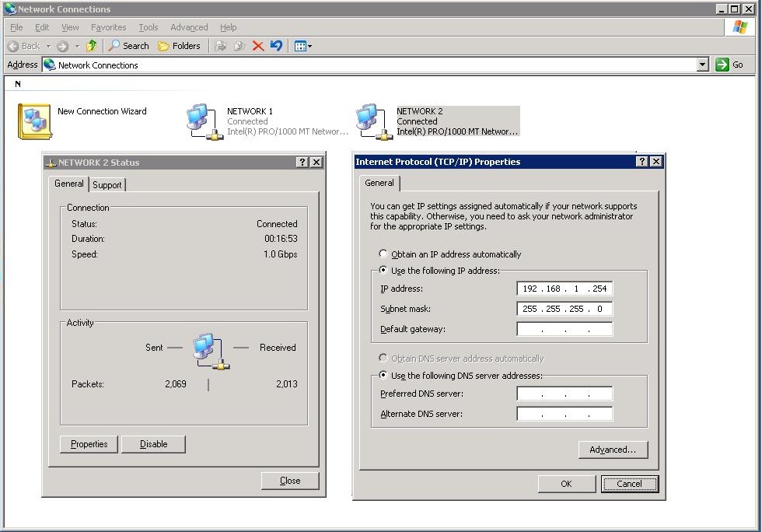Click Properties button in NETWORK 2 Status

[89, 444]
